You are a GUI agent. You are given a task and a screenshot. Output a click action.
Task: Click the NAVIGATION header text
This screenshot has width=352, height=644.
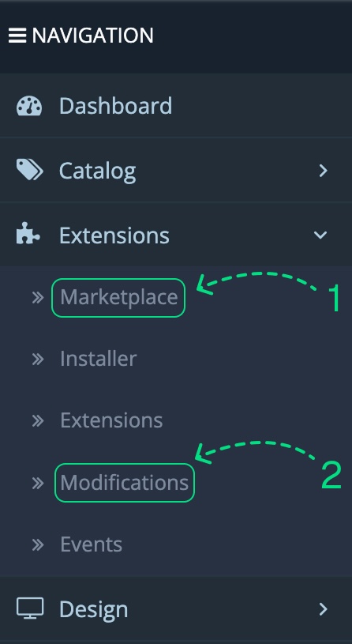[92, 36]
